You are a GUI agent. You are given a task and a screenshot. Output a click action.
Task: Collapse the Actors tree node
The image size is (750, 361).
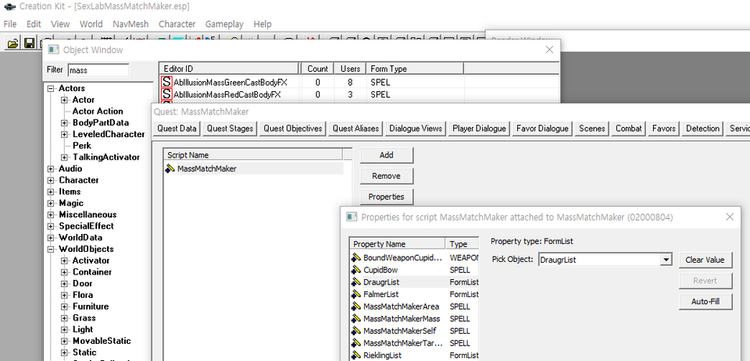[51, 88]
